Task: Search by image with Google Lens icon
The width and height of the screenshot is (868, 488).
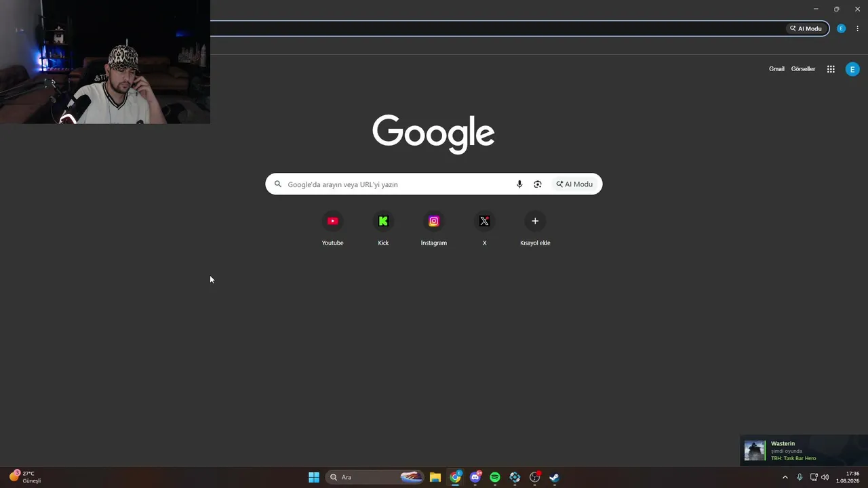Action: (538, 184)
